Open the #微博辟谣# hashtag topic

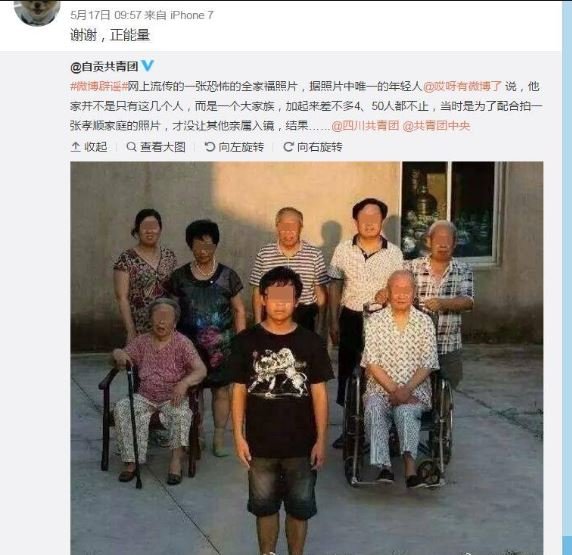(99, 86)
